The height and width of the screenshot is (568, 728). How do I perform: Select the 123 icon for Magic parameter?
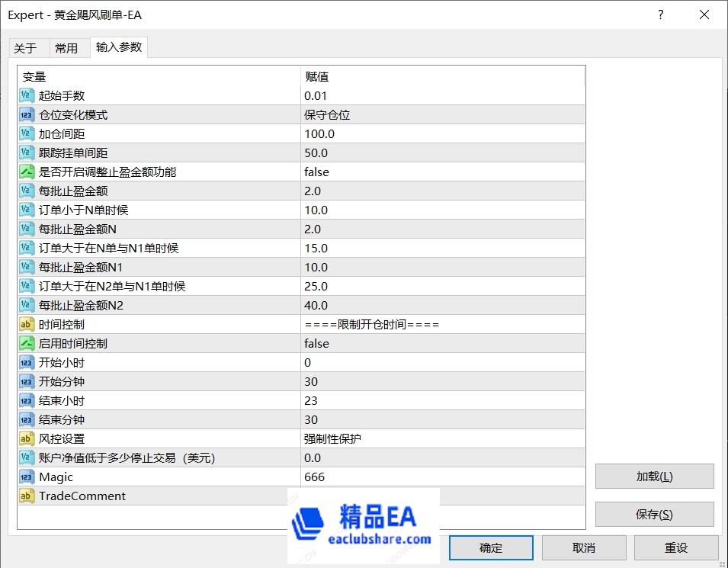point(27,477)
